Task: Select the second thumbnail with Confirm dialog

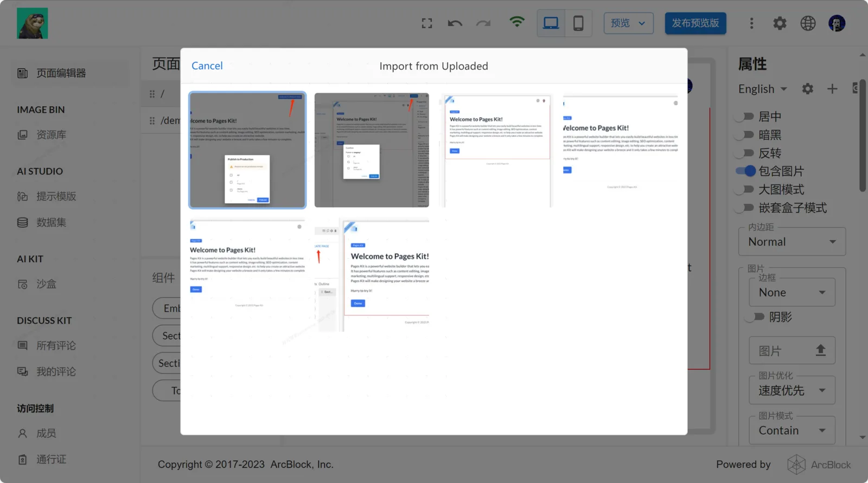Action: 372,150
